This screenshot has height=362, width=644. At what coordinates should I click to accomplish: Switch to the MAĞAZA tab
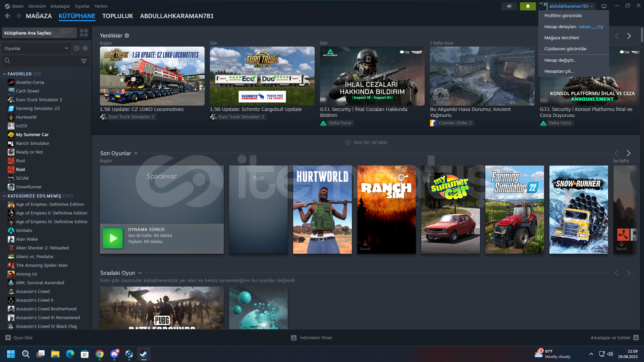[39, 16]
